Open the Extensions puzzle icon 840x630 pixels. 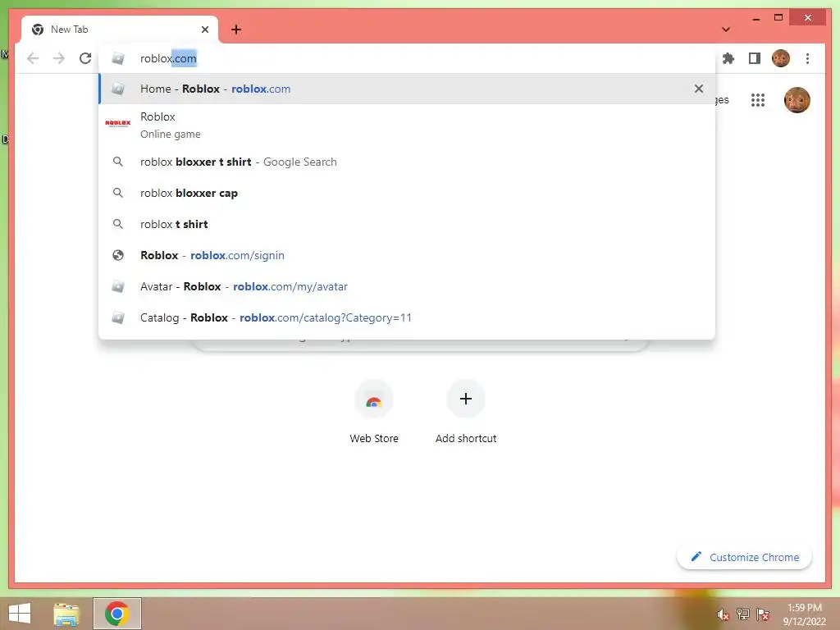728,58
